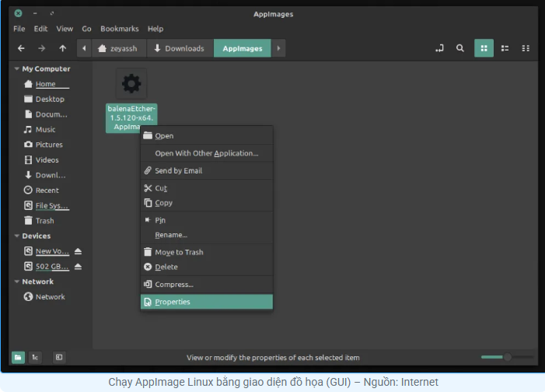The height and width of the screenshot is (392, 545).
Task: Open the View menu
Action: [x=65, y=29]
